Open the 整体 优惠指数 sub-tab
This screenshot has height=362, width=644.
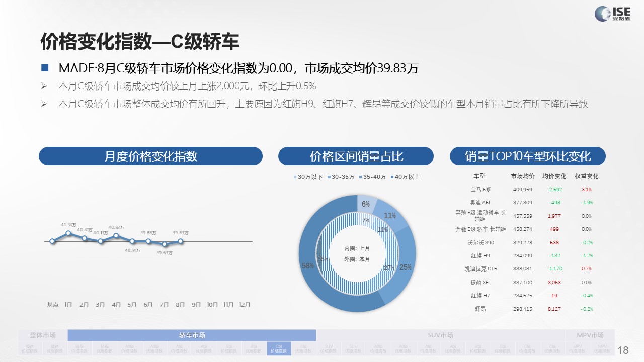pyautogui.click(x=55, y=349)
